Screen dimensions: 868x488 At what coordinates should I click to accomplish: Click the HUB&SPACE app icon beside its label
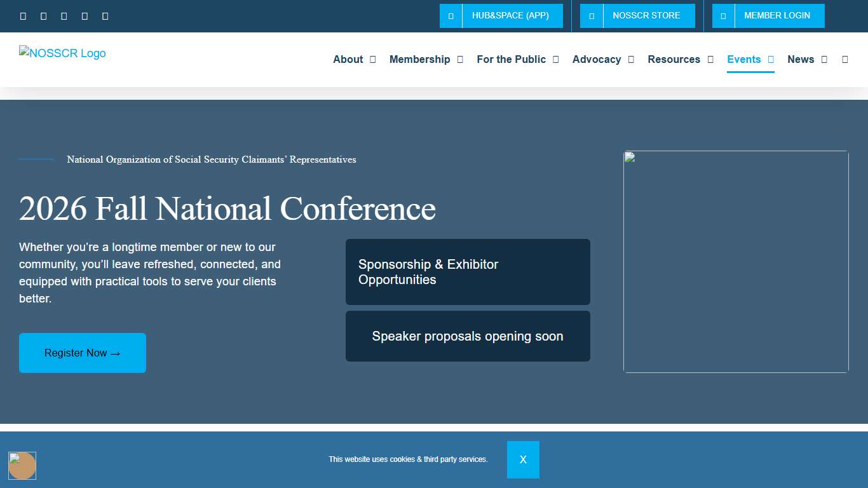click(x=451, y=16)
